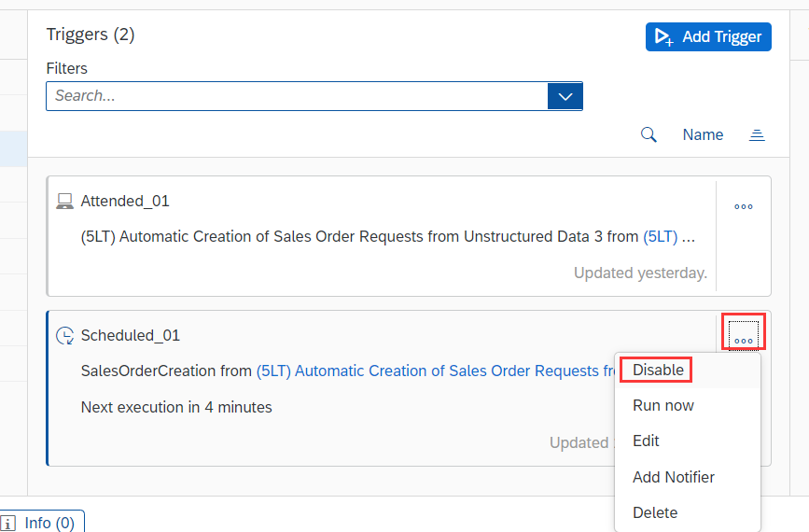Click the Info icon at the bottom
Screen dimensions: 809x532
(8, 524)
